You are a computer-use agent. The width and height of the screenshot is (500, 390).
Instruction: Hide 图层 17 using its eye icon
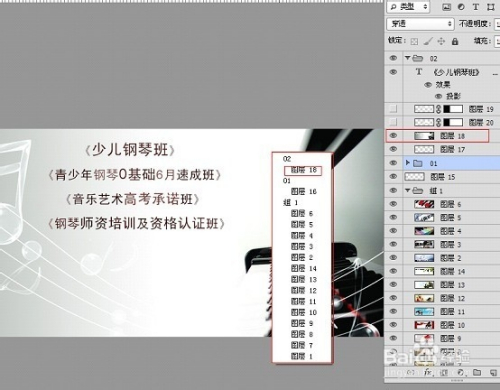(393, 149)
